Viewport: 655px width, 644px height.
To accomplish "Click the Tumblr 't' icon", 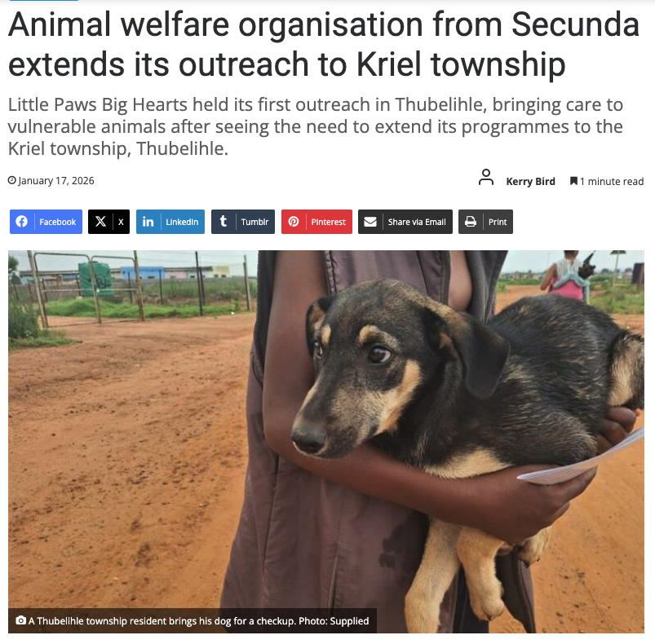I will (223, 221).
